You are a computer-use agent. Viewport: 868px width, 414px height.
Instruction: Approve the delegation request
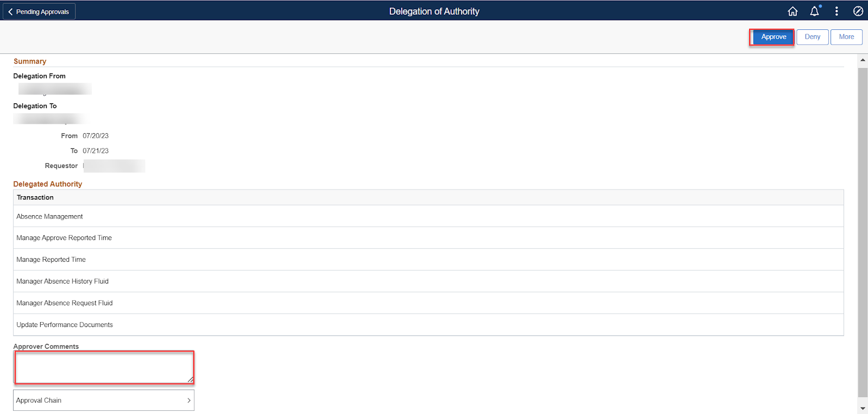point(774,37)
